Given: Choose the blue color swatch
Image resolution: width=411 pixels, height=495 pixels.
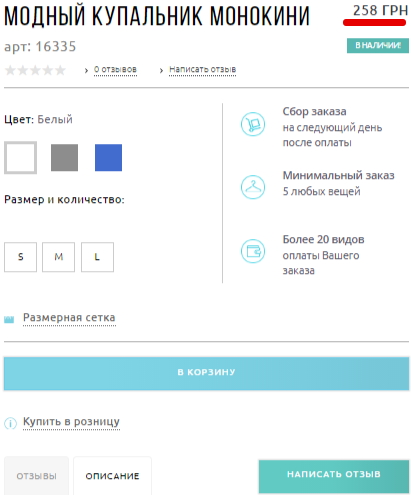Looking at the screenshot, I should [108, 158].
